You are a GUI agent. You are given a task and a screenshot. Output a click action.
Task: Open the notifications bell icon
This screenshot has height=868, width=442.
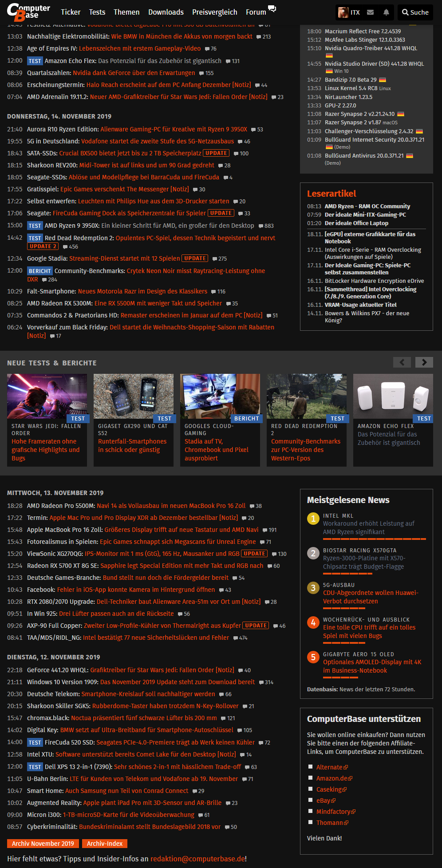coord(386,12)
